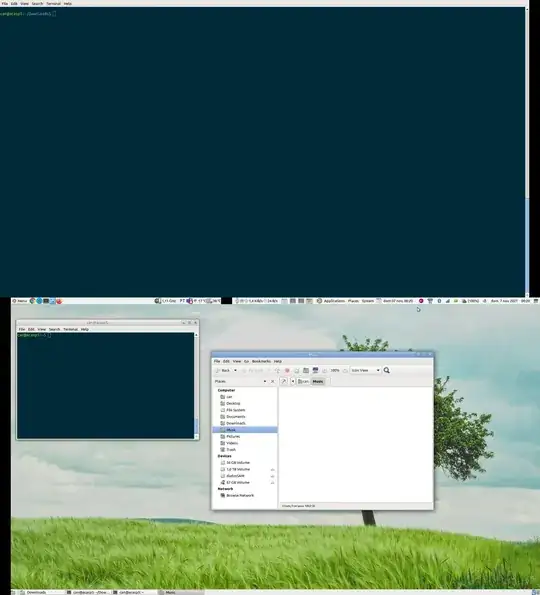Open Edit menu in small terminal window
This screenshot has height=595, width=540.
click(x=31, y=329)
